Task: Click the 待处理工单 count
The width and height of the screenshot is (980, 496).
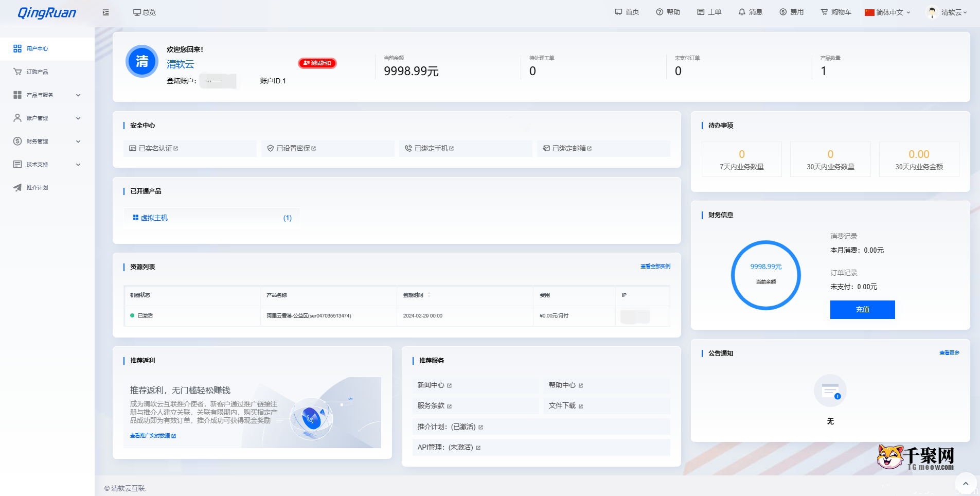Action: [532, 71]
